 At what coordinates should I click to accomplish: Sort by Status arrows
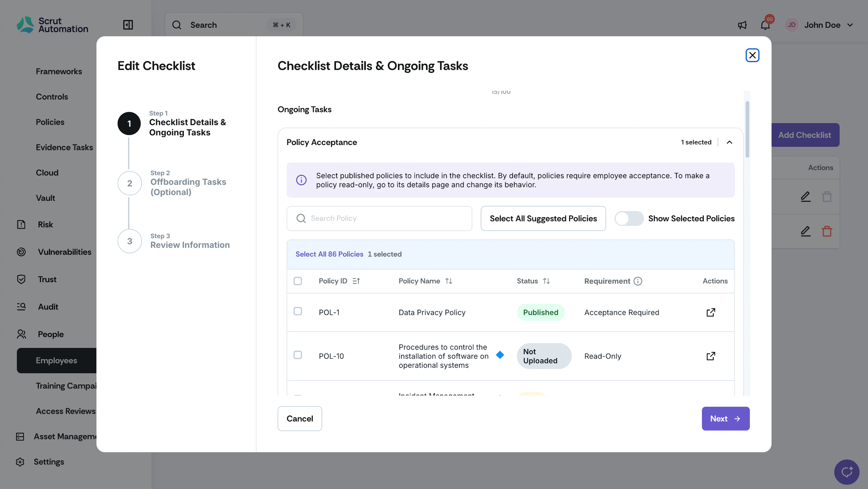pos(546,281)
